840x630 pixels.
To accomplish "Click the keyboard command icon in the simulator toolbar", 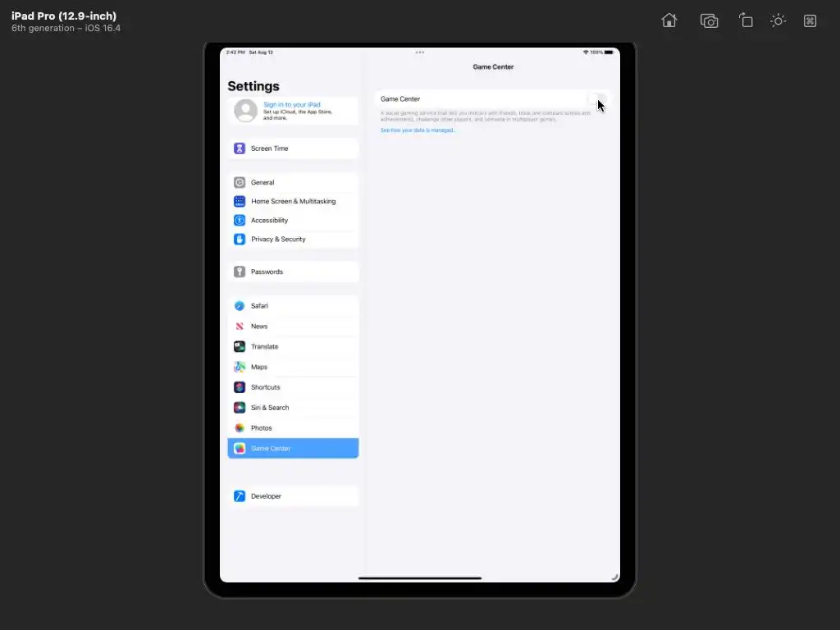I will click(x=810, y=21).
